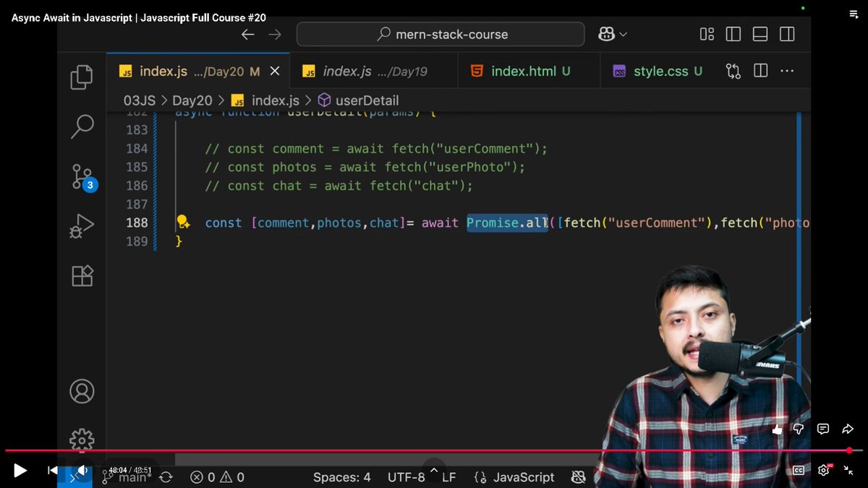Open the Search sidebar panel
The width and height of the screenshot is (868, 488).
(x=82, y=126)
